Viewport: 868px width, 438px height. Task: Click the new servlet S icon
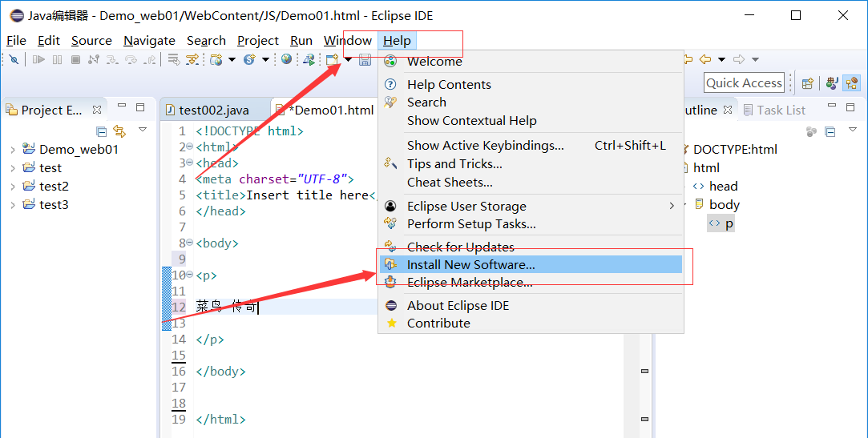coord(249,59)
